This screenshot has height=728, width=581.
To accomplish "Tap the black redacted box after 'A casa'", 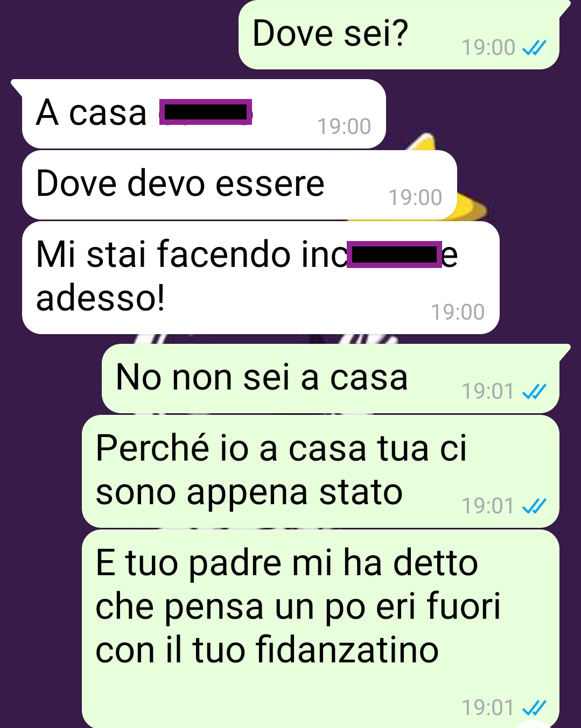I will pyautogui.click(x=206, y=112).
